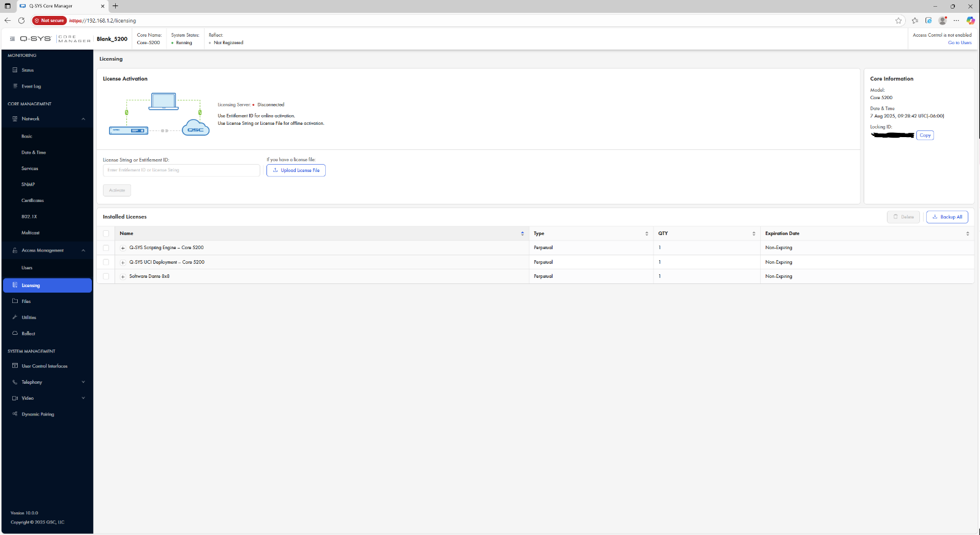
Task: Expand the Telephony section chevron
Action: pos(83,382)
